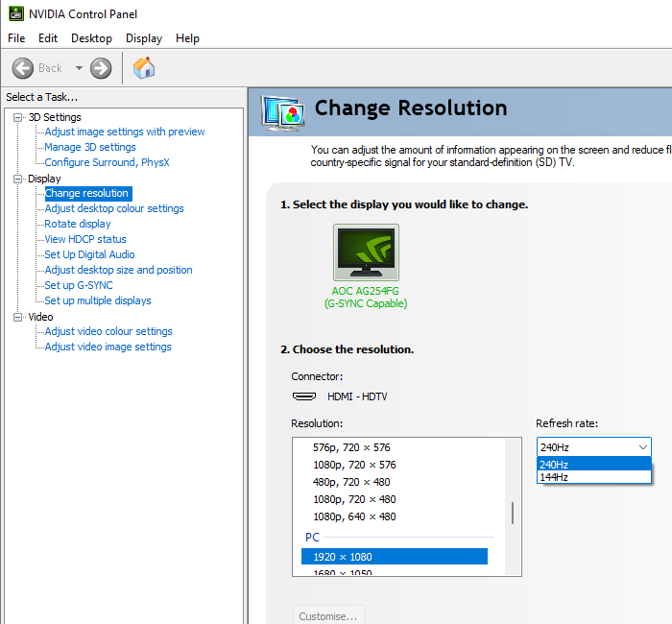Open the Back history dropdown arrow

79,68
